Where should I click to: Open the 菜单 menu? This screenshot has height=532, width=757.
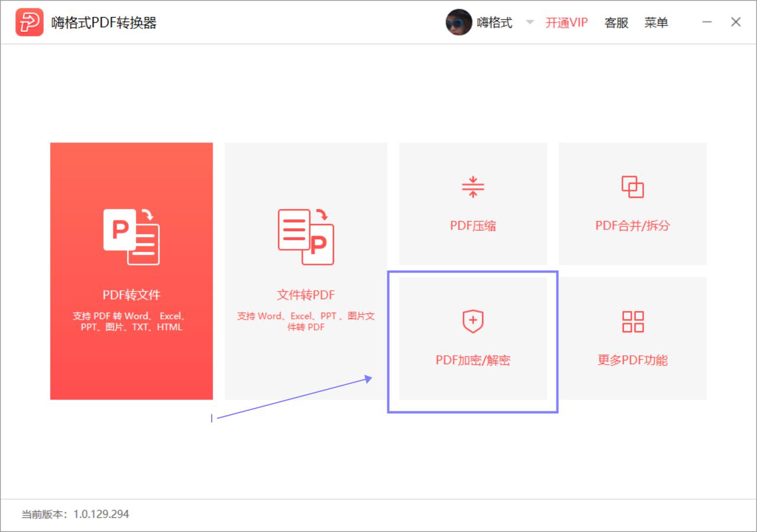[x=656, y=22]
